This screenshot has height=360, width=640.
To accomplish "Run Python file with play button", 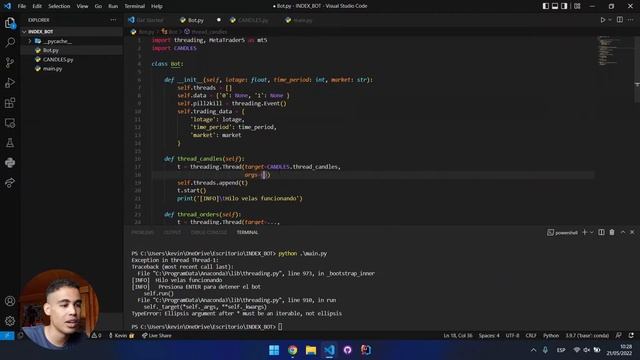I will click(602, 20).
